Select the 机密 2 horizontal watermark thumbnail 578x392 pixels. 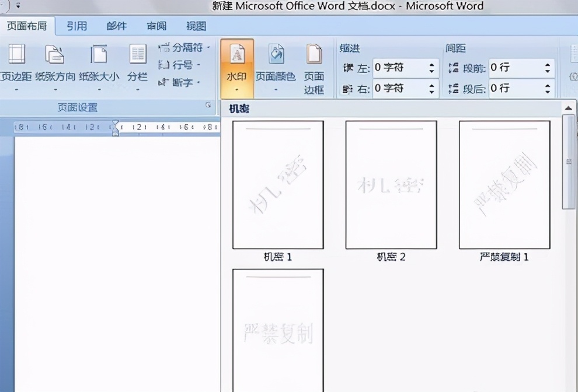[391, 185]
